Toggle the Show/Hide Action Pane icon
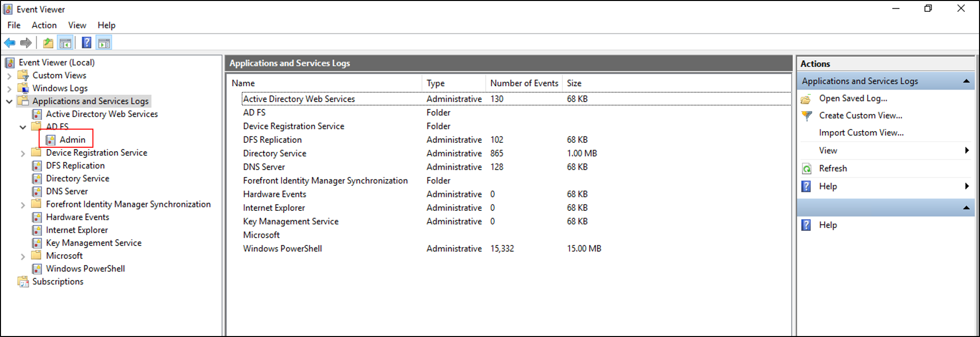This screenshot has height=337, width=980. (x=104, y=43)
